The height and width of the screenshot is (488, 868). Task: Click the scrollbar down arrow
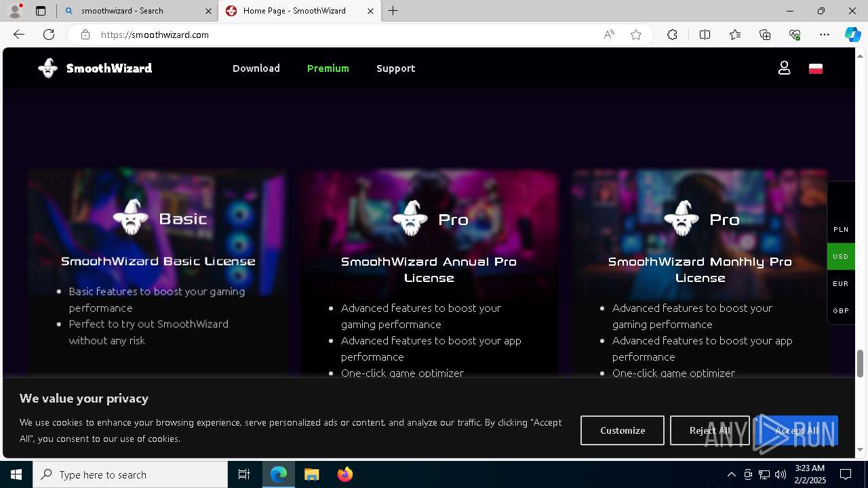(x=861, y=449)
